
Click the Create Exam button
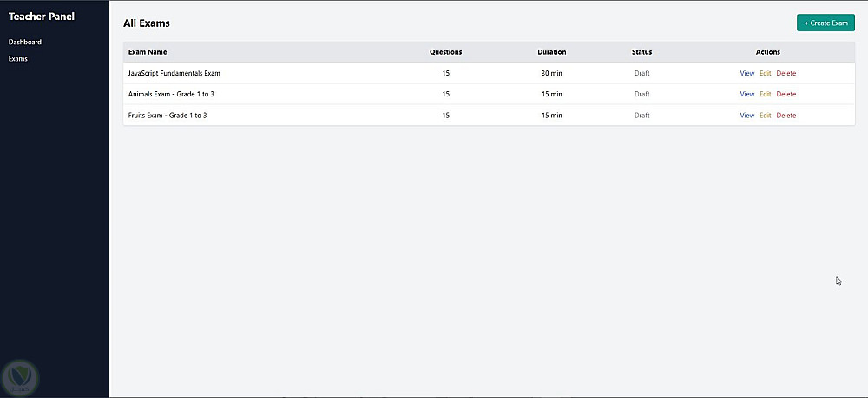tap(825, 23)
